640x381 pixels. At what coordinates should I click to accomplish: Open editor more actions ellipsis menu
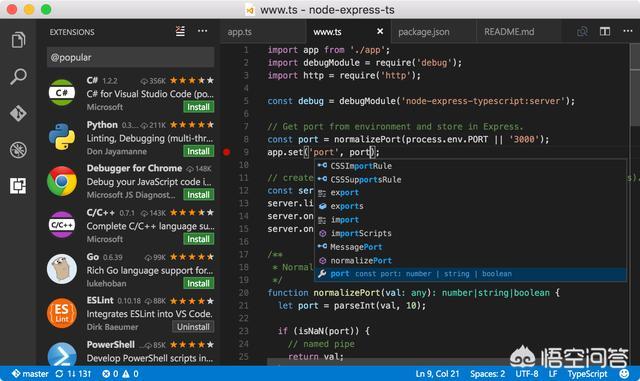628,31
